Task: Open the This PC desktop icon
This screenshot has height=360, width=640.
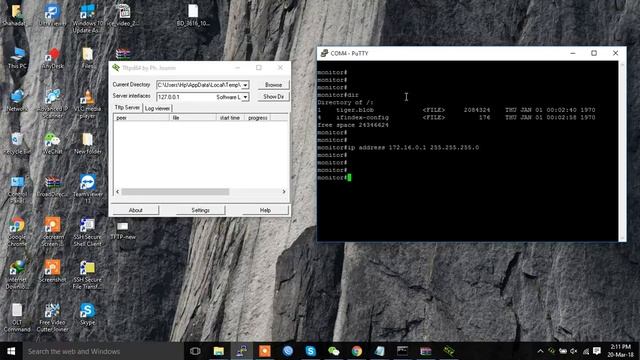Action: 17,58
